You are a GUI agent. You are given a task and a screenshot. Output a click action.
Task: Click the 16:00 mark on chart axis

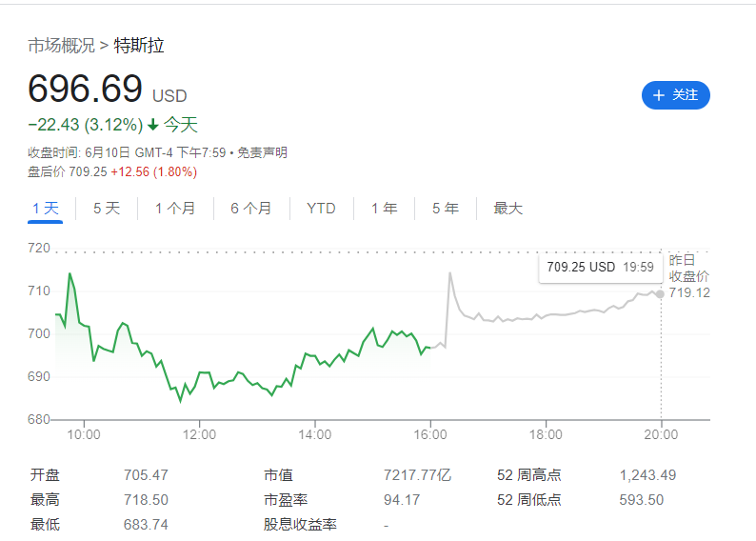430,435
